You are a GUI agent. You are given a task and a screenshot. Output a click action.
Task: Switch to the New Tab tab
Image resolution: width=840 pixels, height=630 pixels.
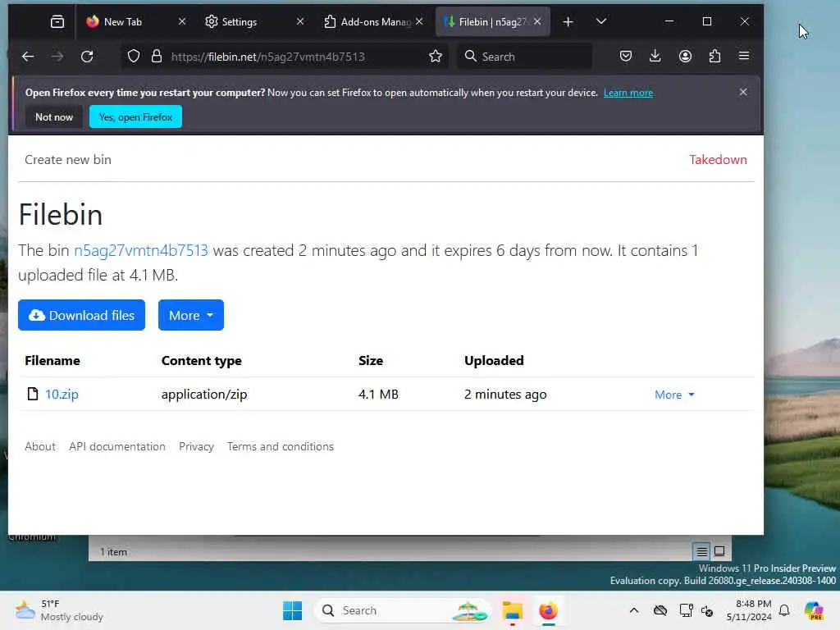point(134,21)
